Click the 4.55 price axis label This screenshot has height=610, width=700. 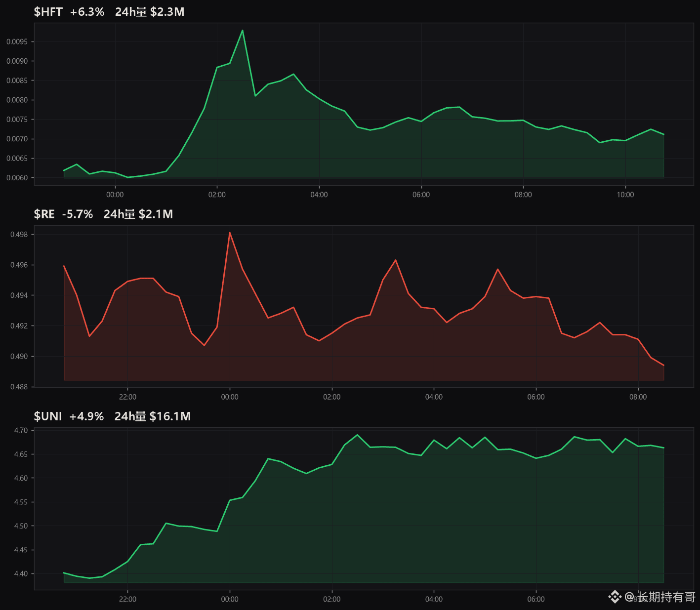point(21,502)
